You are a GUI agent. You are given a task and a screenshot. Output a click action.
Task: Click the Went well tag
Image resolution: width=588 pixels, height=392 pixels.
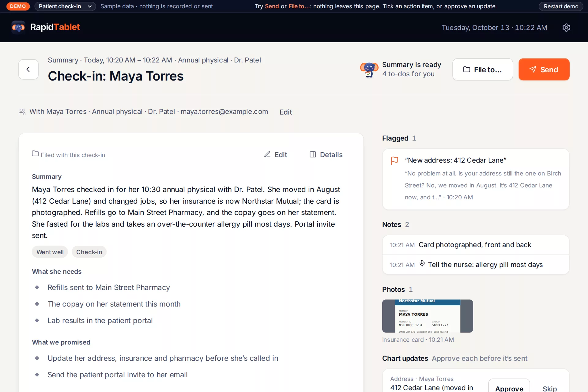point(50,252)
